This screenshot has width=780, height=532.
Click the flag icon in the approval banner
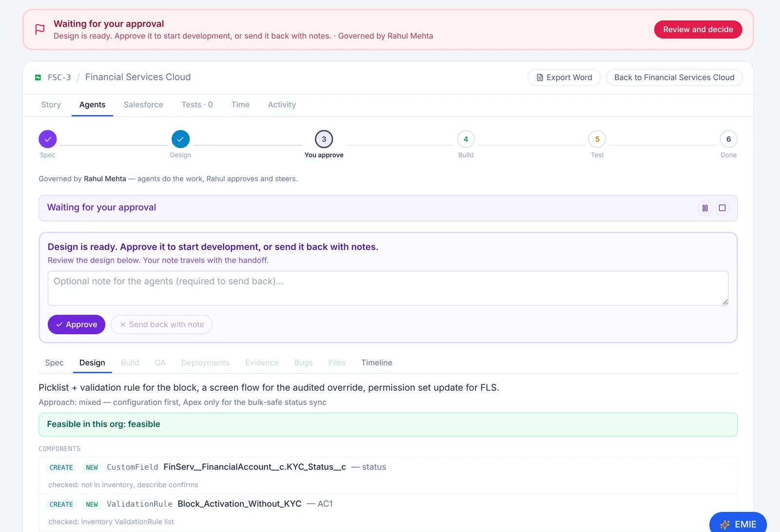click(x=40, y=30)
